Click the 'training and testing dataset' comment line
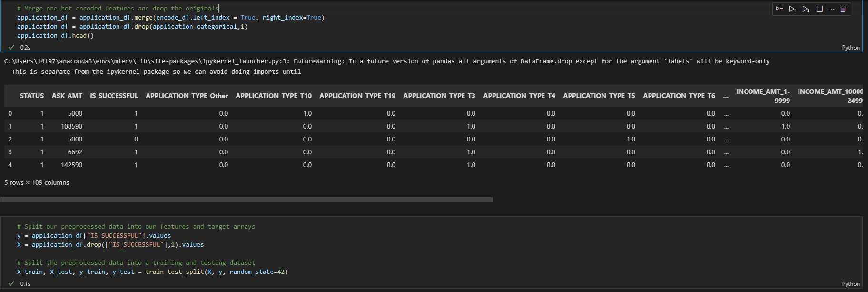Image resolution: width=868 pixels, height=292 pixels. point(136,263)
